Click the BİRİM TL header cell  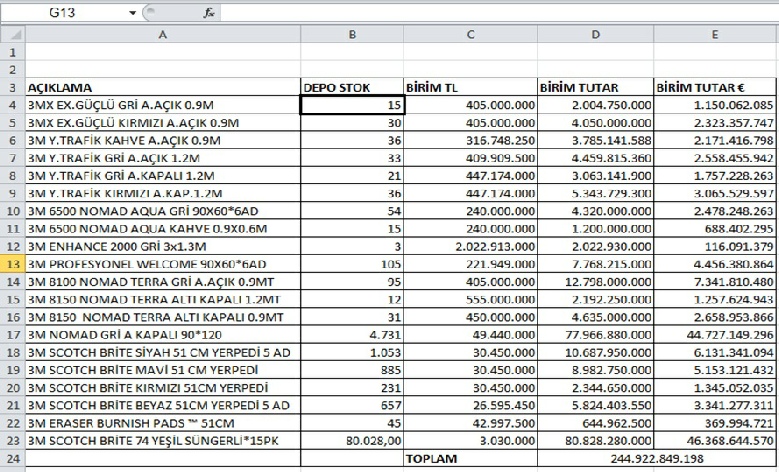coord(470,87)
